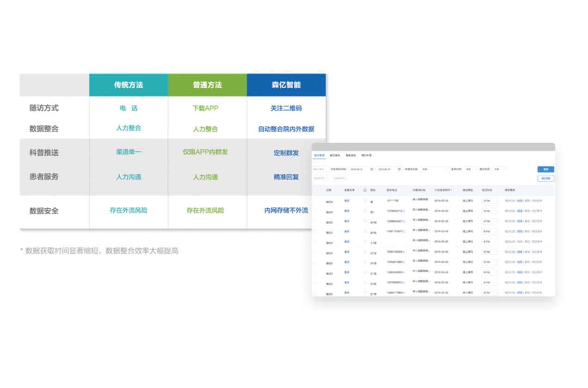The width and height of the screenshot is (588, 388).
Task: Open the rightmost filter dropdown before the search button
Action: click(x=500, y=170)
